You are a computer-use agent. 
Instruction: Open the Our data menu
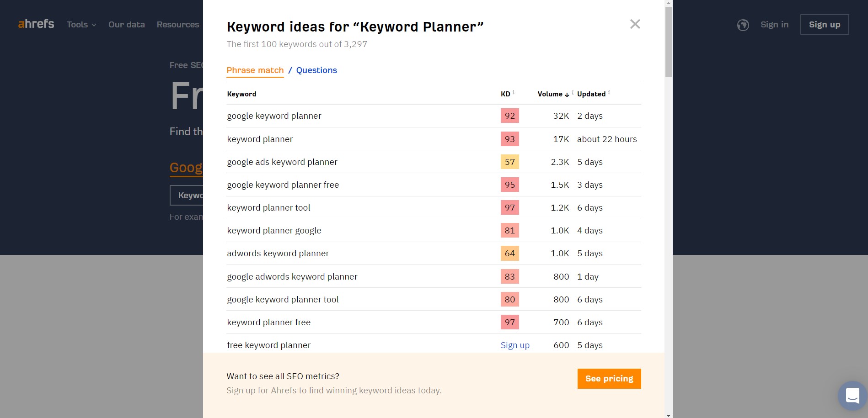click(x=127, y=25)
